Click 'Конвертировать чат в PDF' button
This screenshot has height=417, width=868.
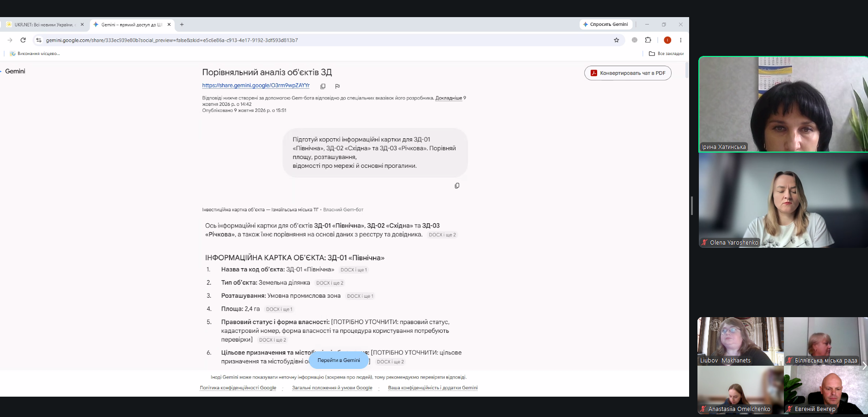628,73
